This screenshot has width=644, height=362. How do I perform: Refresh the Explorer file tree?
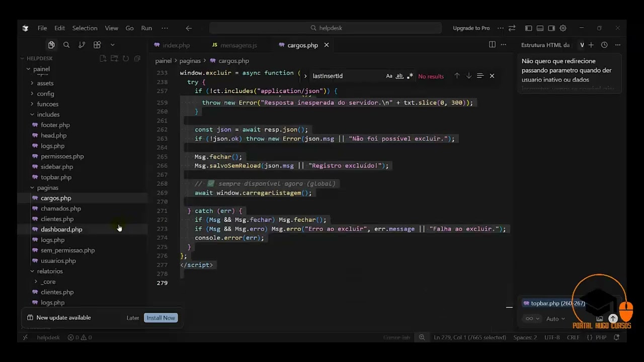126,58
